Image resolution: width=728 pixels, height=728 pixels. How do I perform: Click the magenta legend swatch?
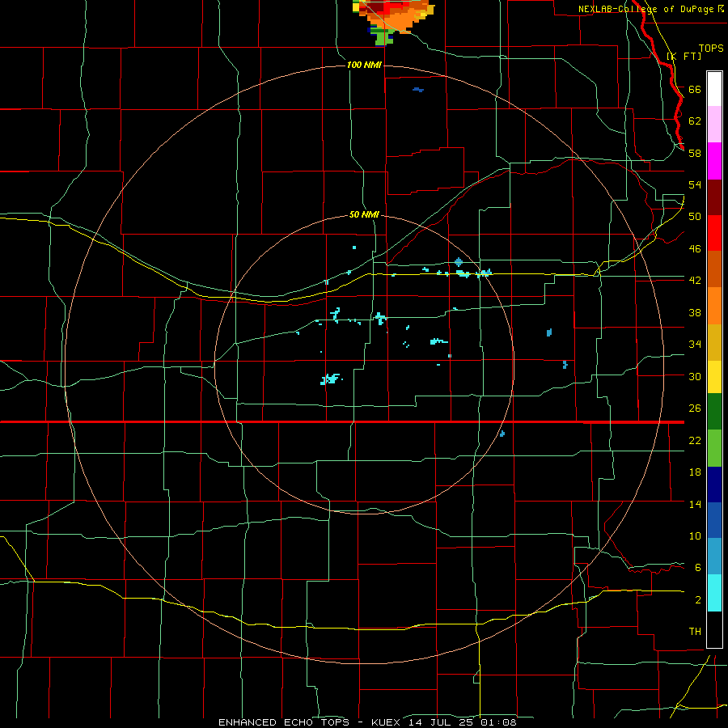coord(714,161)
